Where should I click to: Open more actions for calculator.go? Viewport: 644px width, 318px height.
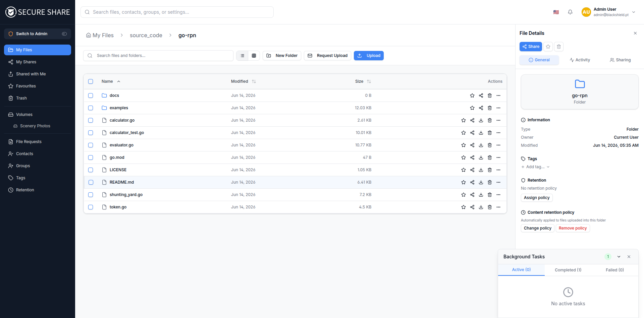click(498, 120)
